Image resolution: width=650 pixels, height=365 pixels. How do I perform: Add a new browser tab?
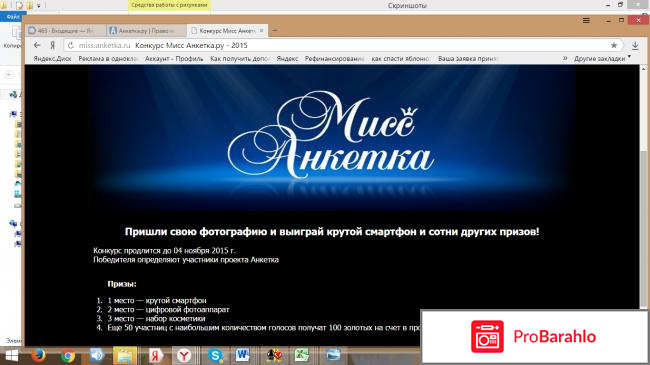point(274,30)
